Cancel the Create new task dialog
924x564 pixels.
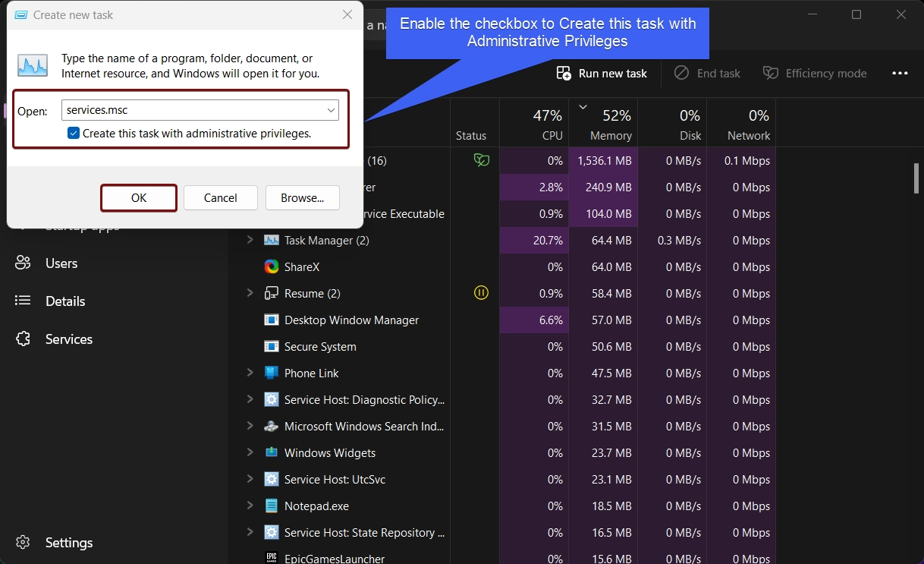pyautogui.click(x=221, y=198)
